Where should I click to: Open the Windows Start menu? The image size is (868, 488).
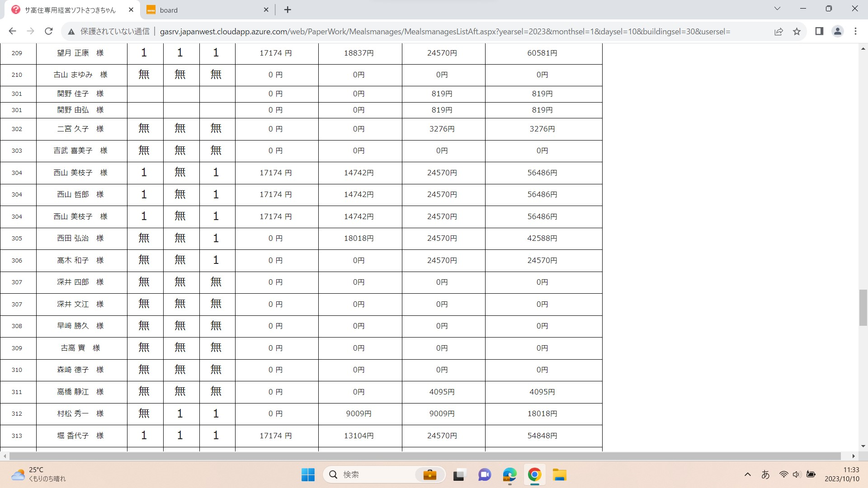click(x=308, y=475)
